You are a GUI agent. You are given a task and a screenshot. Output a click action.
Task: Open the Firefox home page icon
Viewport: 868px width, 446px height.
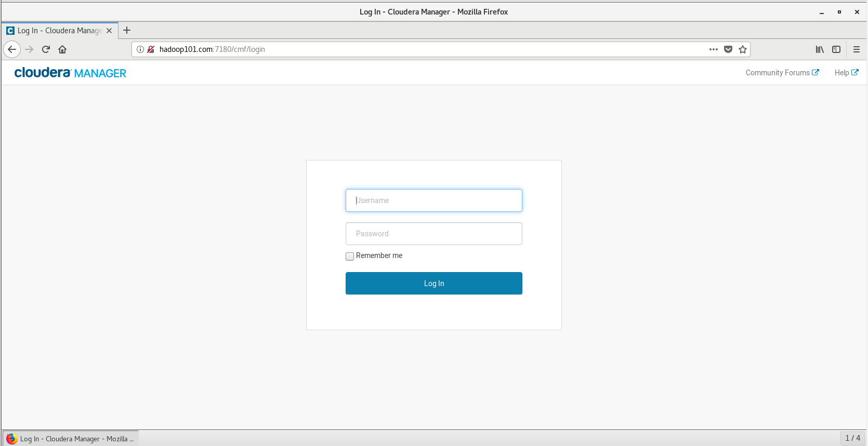coord(62,49)
